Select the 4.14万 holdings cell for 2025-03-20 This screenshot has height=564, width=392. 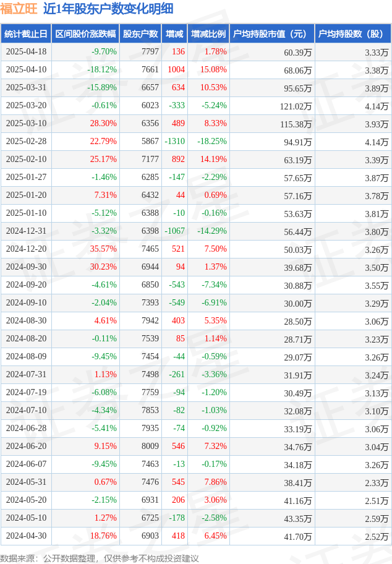pos(377,106)
